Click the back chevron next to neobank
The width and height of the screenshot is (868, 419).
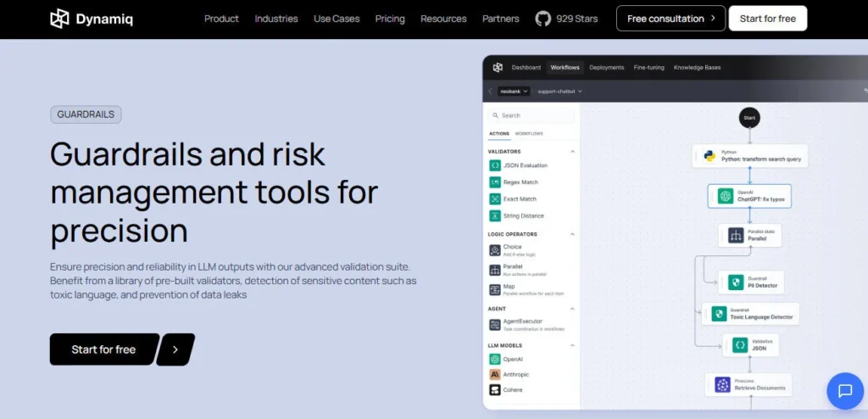pos(490,92)
